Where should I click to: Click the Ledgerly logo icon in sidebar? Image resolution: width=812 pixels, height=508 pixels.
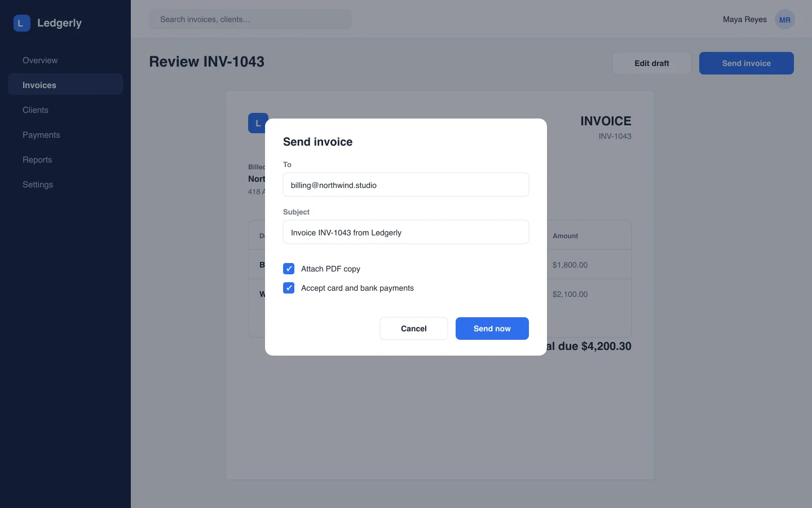pos(21,23)
